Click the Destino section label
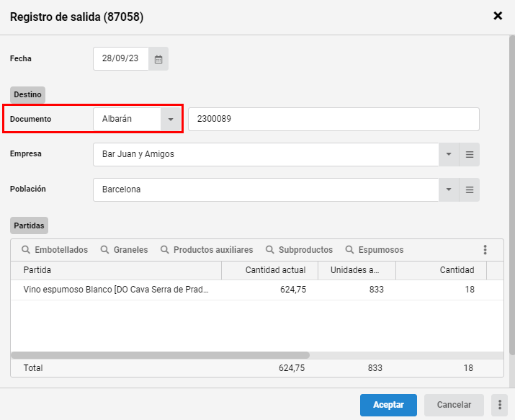 click(x=27, y=95)
